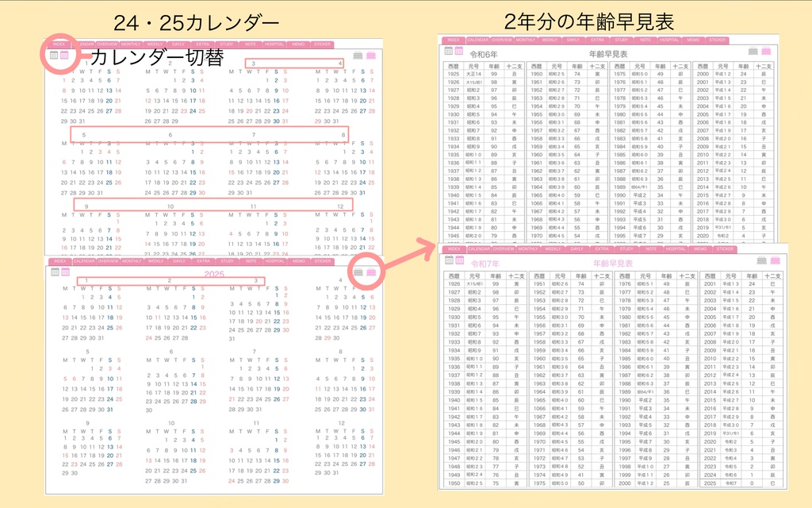Viewport: 812px width, 508px height.
Task: Open month 4 in 2025 calendar
Action: 340,280
